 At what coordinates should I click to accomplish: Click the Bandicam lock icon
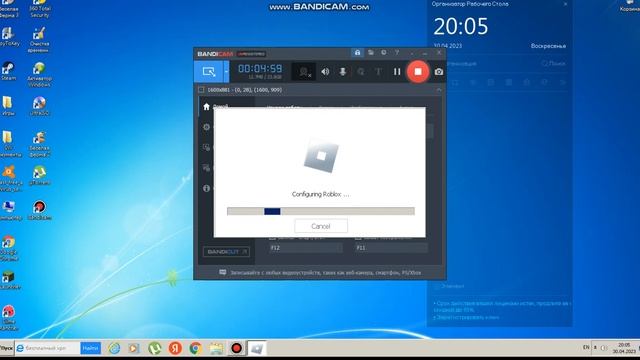point(357,53)
